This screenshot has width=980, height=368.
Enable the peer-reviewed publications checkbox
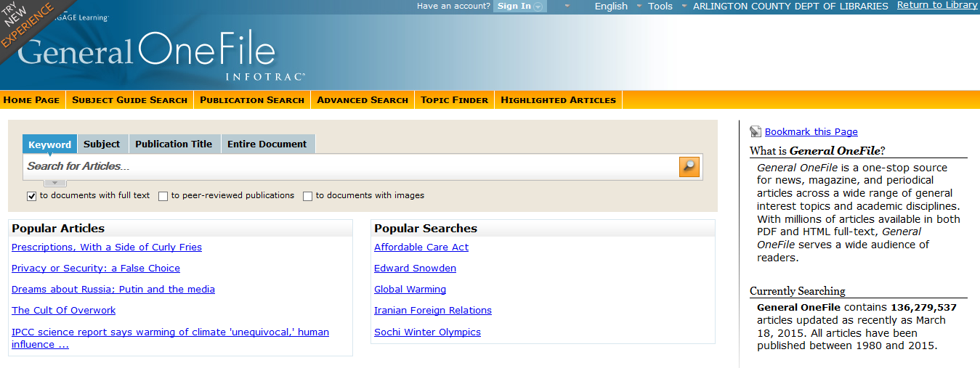coord(163,196)
